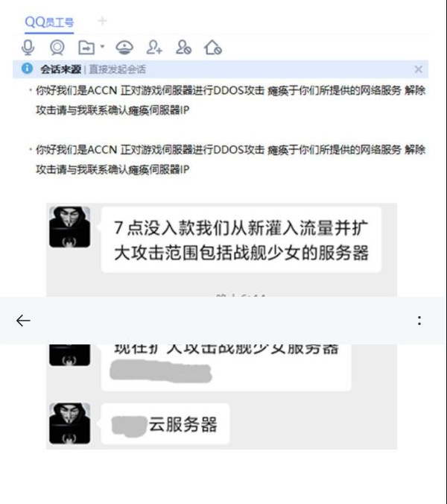Viewport: 447px width, 504px height.
Task: Click the add contact person-plus icon
Action: pyautogui.click(x=154, y=48)
